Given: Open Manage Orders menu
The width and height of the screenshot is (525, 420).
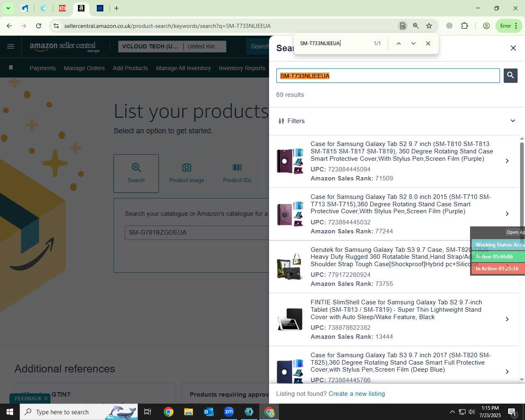Looking at the screenshot, I should click(84, 68).
